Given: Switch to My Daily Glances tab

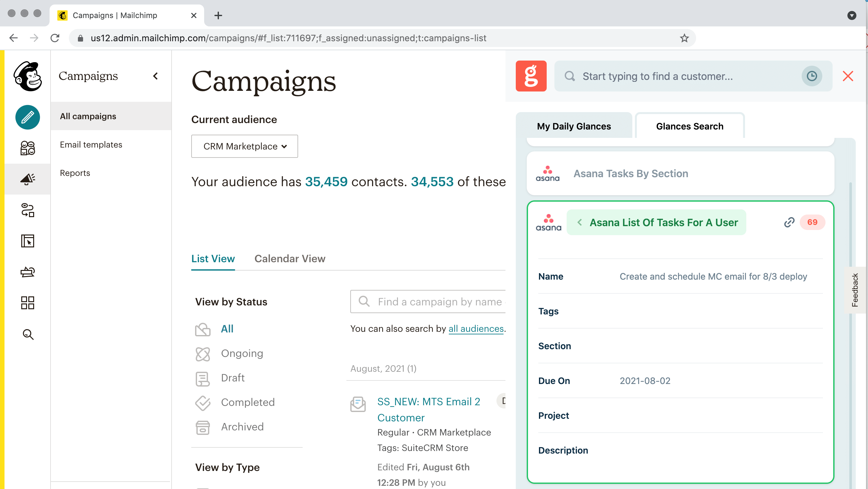Looking at the screenshot, I should click(573, 126).
